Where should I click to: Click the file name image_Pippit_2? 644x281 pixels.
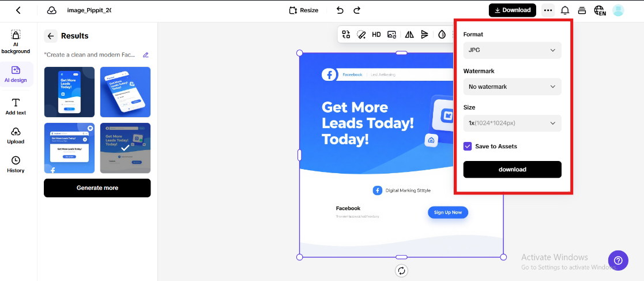(x=89, y=10)
